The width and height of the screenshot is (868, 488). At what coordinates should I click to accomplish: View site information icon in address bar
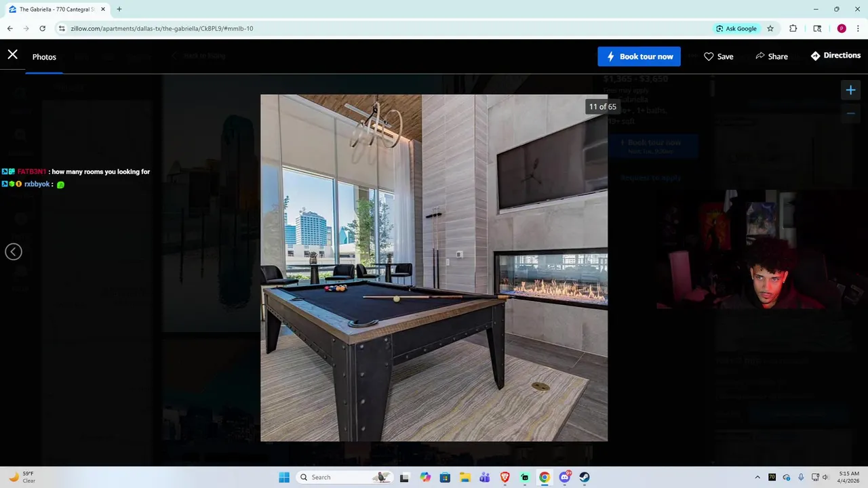click(x=62, y=28)
